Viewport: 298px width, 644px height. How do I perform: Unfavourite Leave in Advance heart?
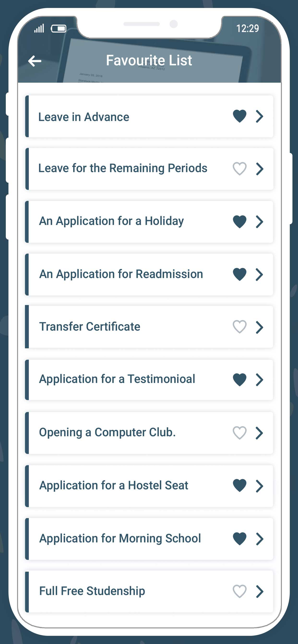tap(240, 116)
